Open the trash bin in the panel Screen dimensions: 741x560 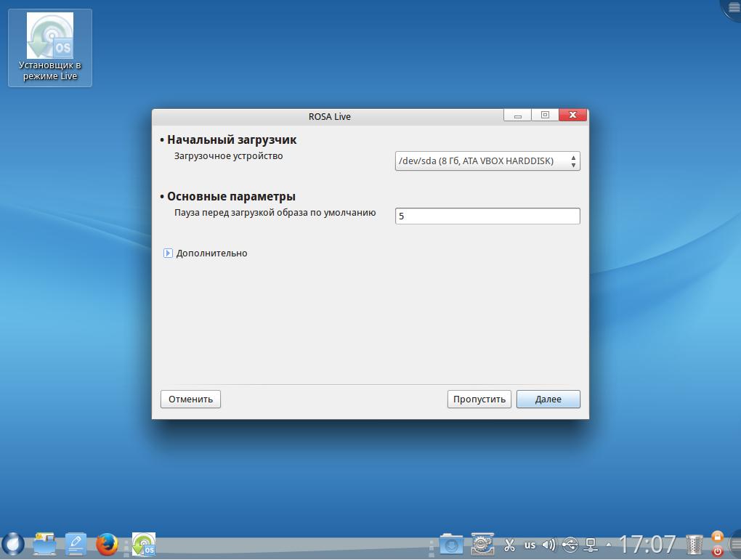(695, 545)
